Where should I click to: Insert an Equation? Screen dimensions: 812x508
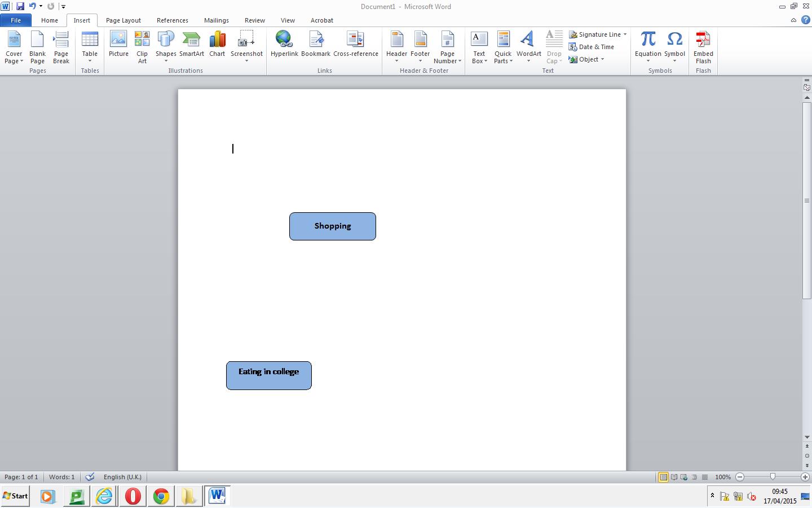(648, 47)
